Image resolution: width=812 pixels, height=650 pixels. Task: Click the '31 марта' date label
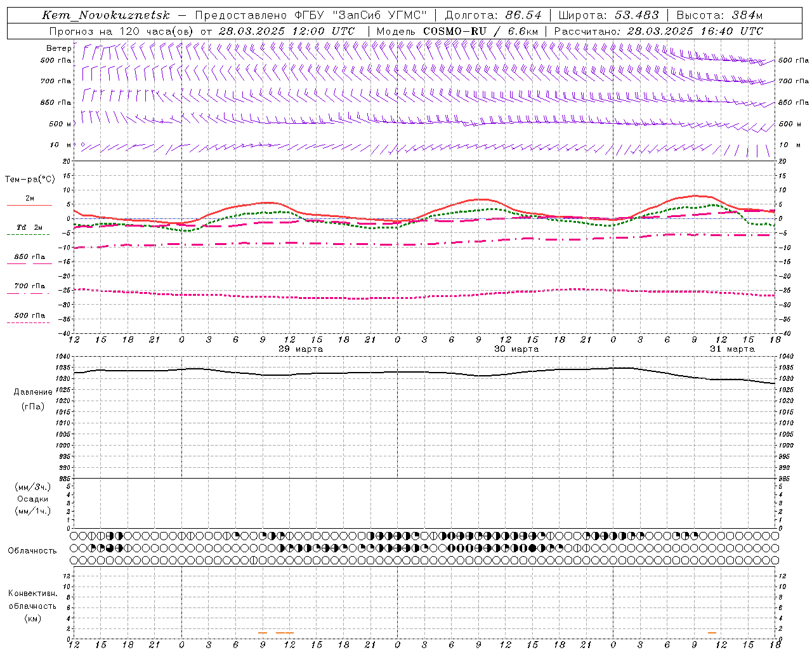point(732,349)
